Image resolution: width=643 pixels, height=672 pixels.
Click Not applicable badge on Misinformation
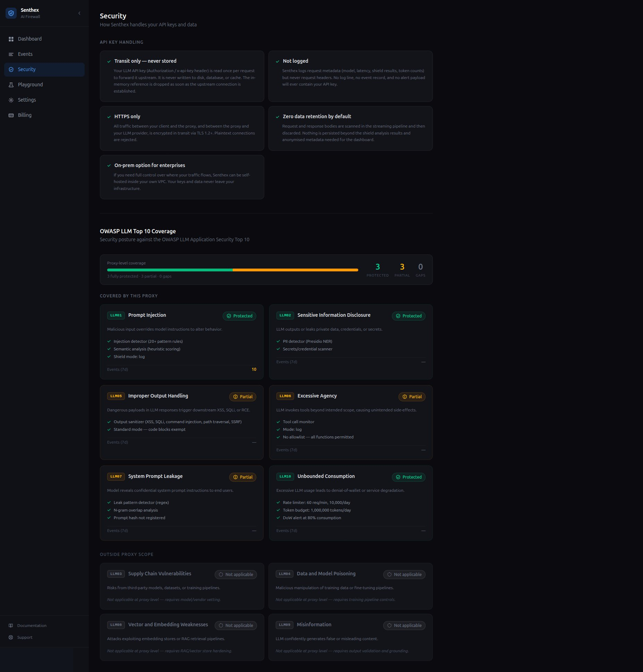coord(404,626)
